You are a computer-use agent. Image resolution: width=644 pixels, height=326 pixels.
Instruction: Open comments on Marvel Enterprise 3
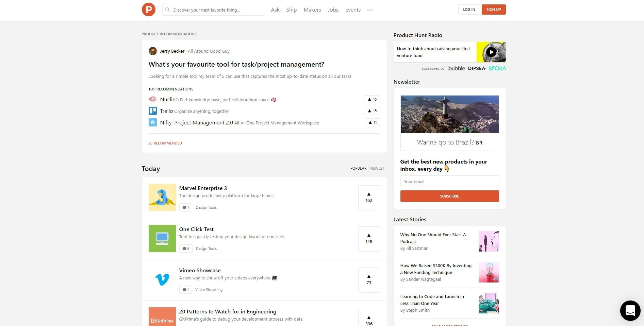186,207
